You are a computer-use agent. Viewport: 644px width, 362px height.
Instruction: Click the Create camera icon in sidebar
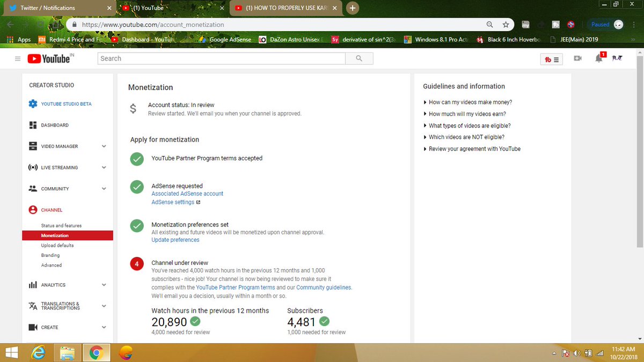[33, 327]
